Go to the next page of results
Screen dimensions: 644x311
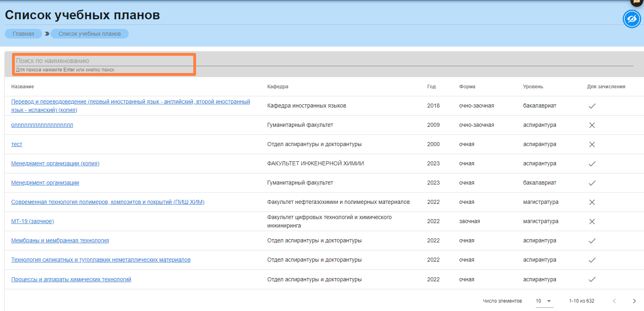click(x=634, y=301)
